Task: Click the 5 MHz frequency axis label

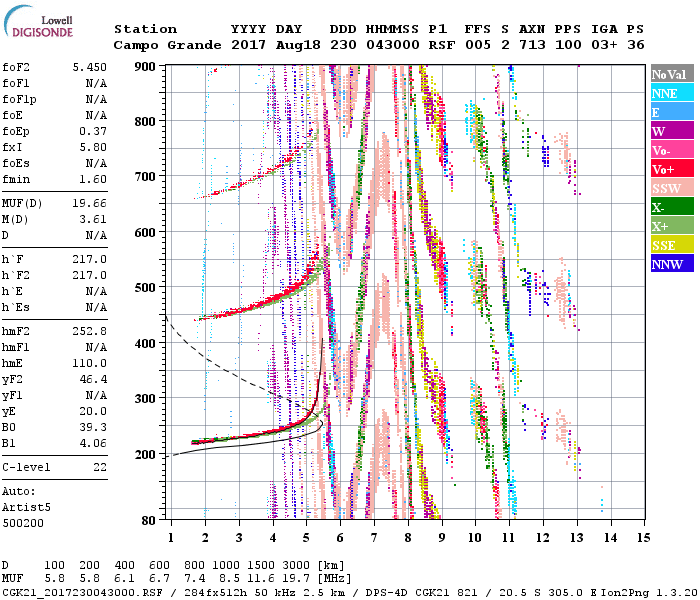Action: pos(306,538)
